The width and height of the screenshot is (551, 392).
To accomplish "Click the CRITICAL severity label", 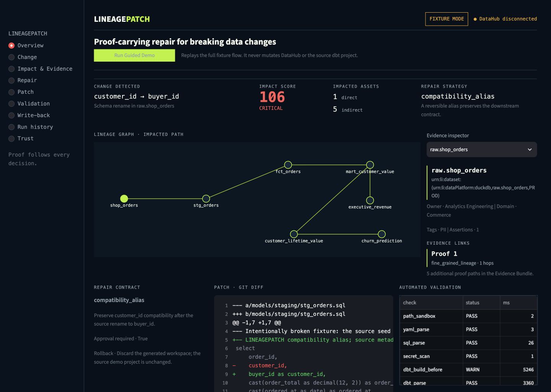I will [271, 108].
